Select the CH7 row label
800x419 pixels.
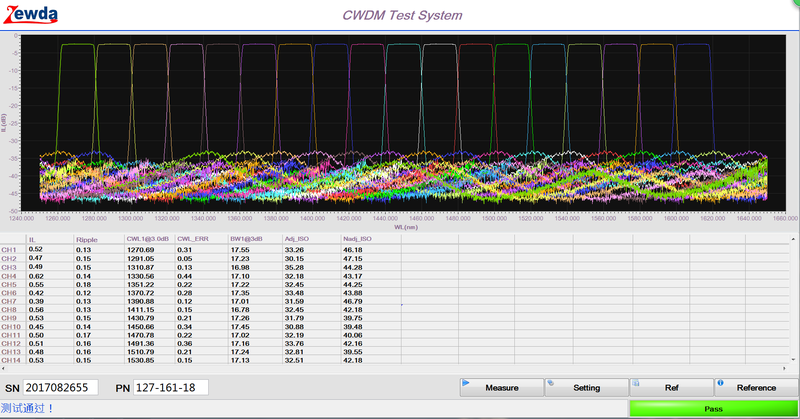[x=9, y=302]
